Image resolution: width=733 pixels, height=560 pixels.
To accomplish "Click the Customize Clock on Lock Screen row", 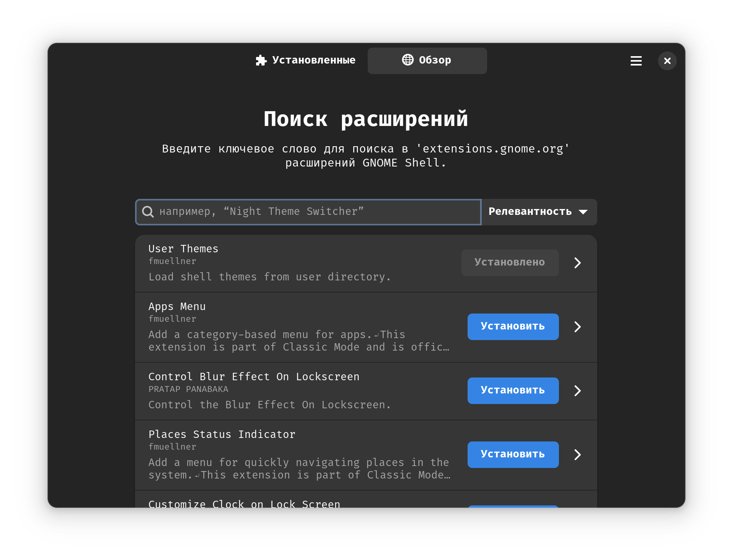I will [x=366, y=499].
